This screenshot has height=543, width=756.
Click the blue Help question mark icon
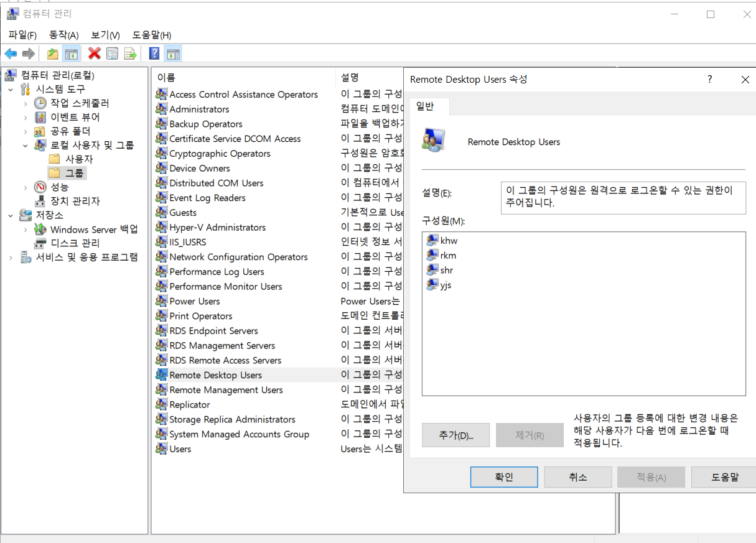tap(154, 53)
